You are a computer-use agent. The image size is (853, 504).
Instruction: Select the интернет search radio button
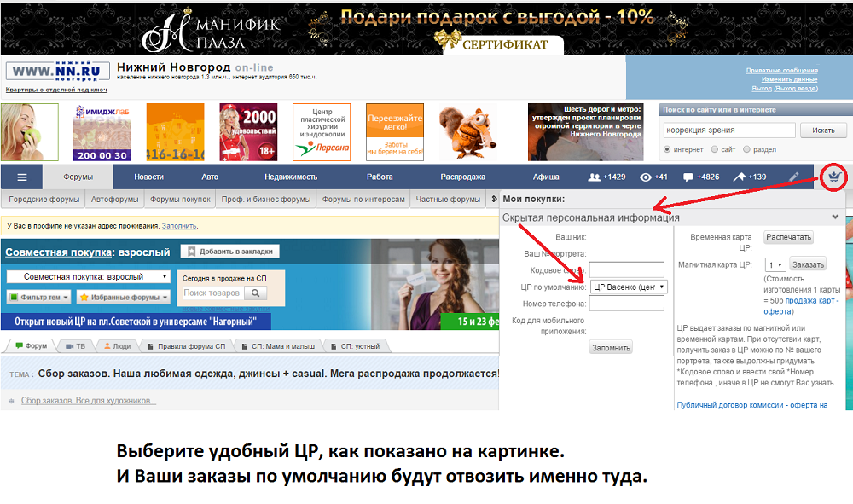coord(667,149)
